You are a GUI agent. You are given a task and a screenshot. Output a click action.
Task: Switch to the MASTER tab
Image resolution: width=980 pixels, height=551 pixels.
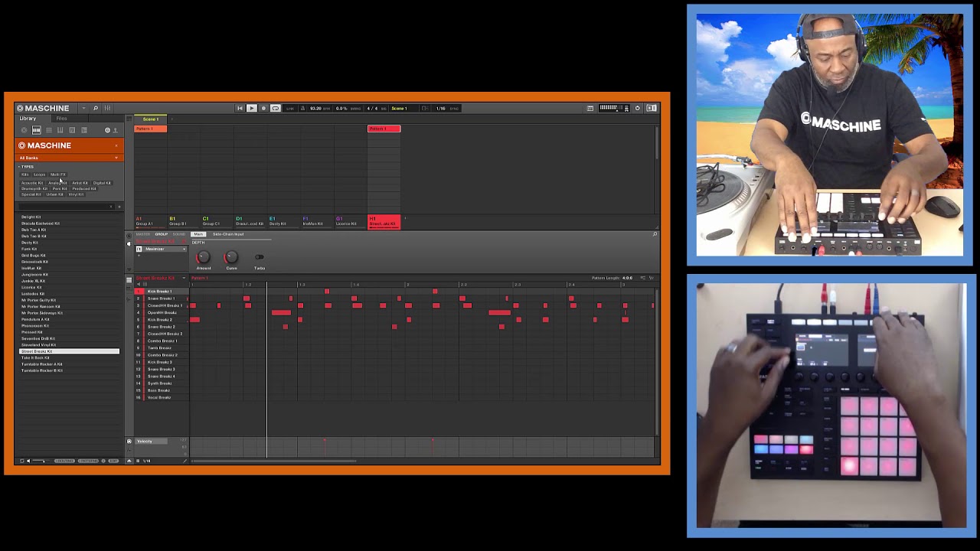(x=143, y=234)
